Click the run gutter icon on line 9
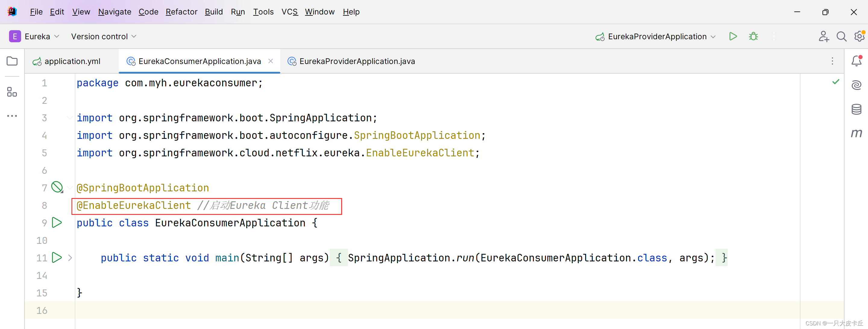 point(57,223)
